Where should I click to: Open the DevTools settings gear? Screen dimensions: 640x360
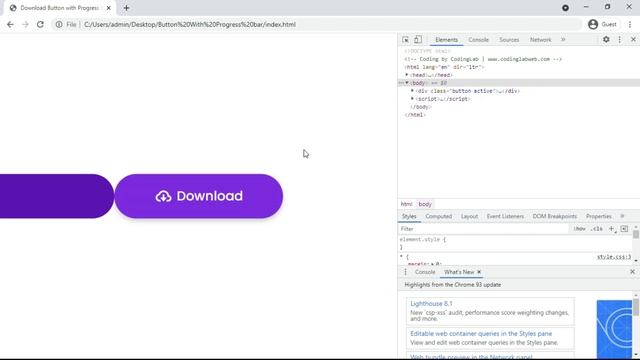[606, 40]
